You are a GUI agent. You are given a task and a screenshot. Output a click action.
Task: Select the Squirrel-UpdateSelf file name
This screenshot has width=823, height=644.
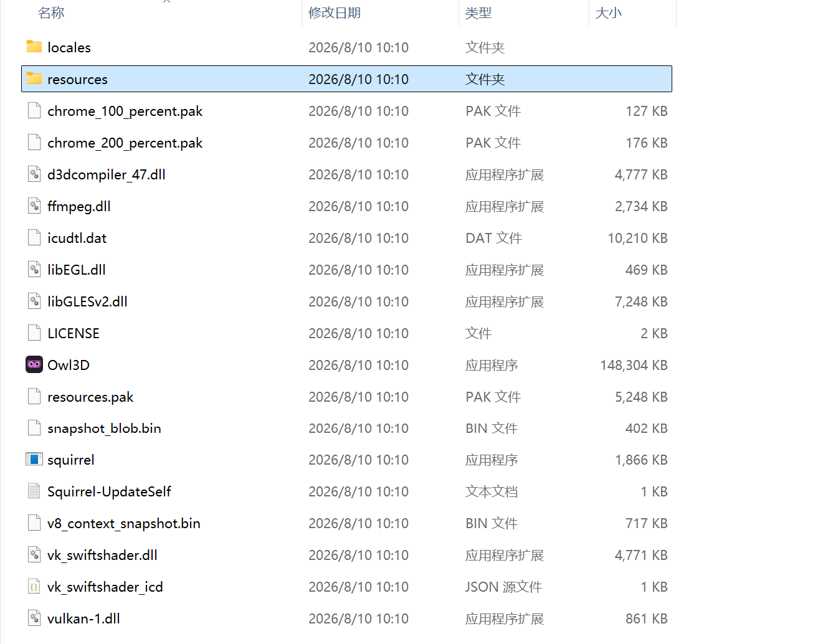tap(109, 491)
